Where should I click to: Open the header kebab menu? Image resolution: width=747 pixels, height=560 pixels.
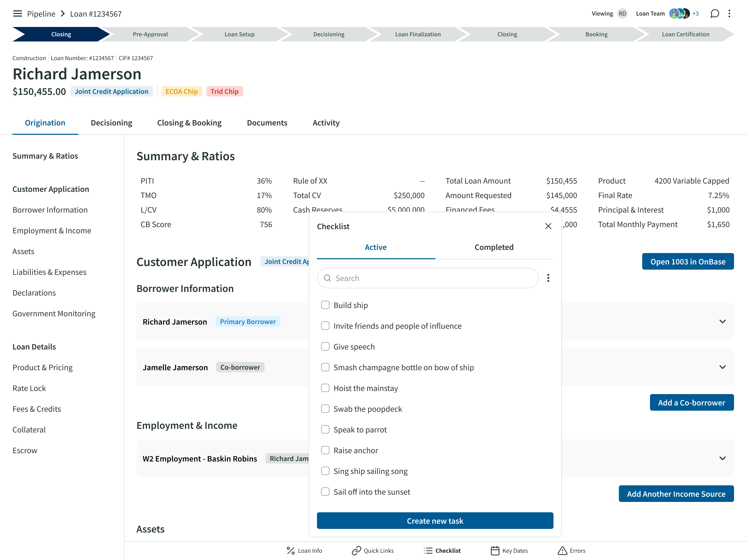coord(729,13)
